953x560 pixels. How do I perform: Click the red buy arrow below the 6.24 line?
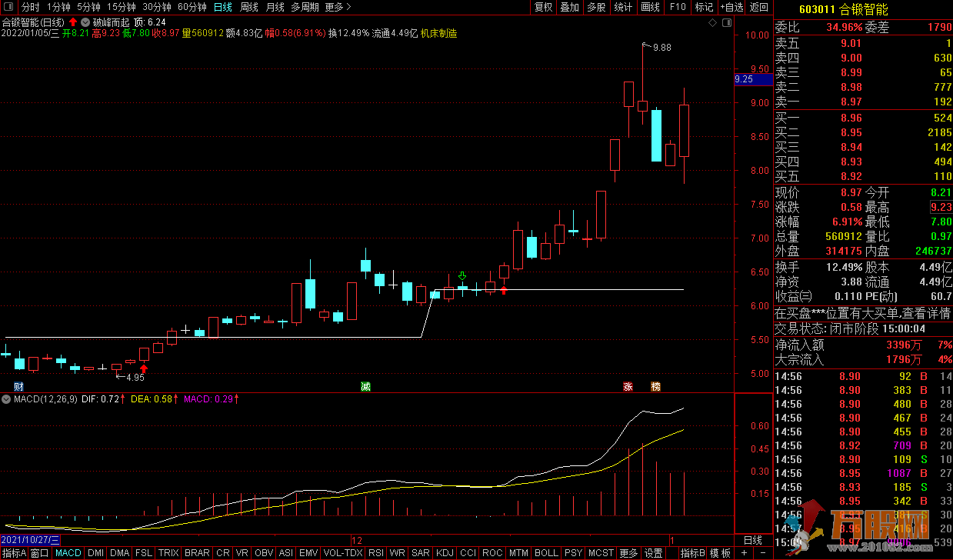(x=504, y=290)
